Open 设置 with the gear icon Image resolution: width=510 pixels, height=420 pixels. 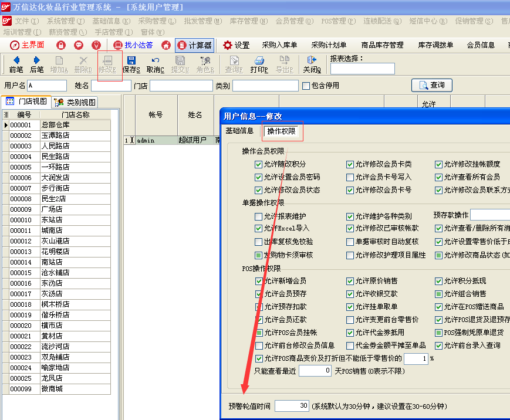point(237,45)
